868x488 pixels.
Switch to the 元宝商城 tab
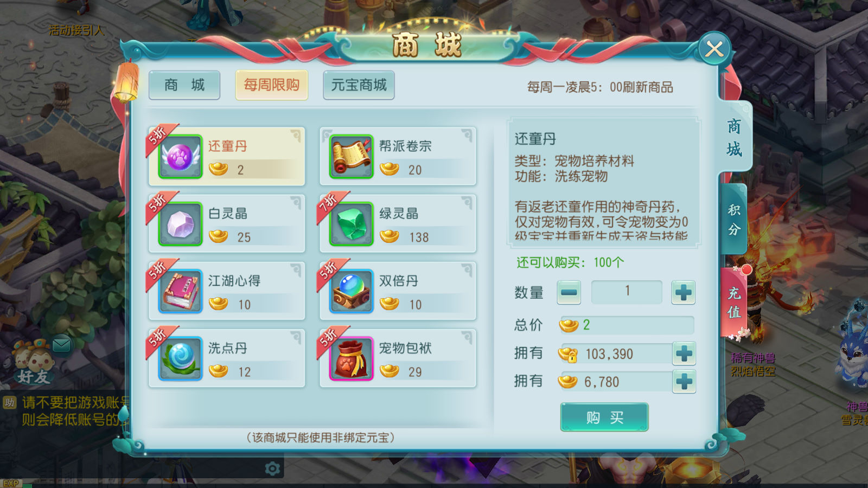359,85
